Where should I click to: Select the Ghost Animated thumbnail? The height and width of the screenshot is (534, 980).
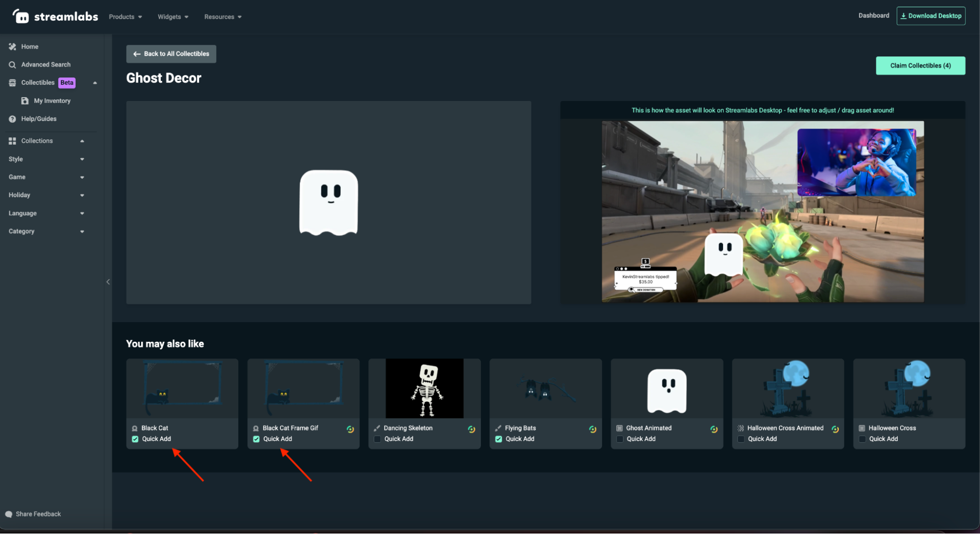666,388
